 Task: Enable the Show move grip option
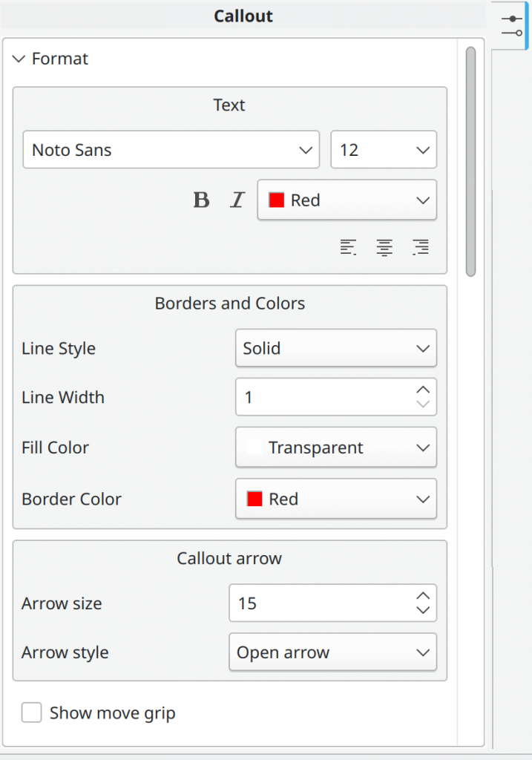[31, 712]
